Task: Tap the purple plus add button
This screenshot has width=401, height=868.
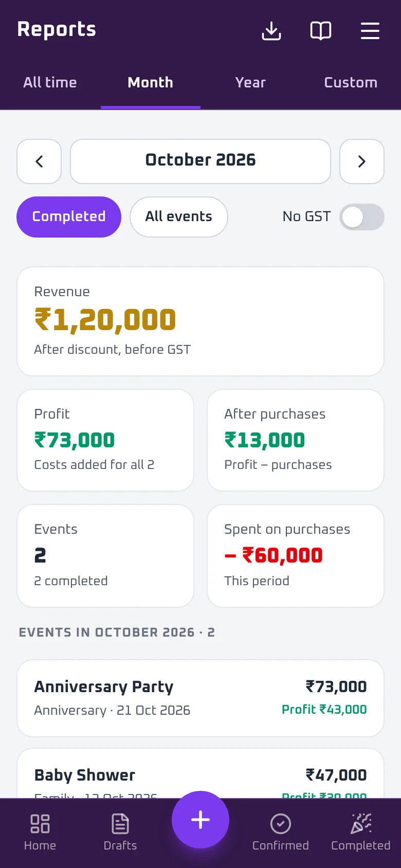Action: [200, 820]
